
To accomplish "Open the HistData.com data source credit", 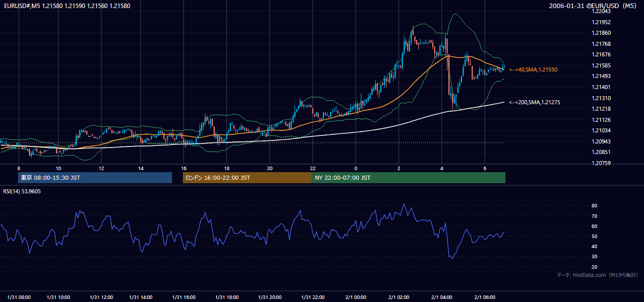I will pyautogui.click(x=598, y=275).
